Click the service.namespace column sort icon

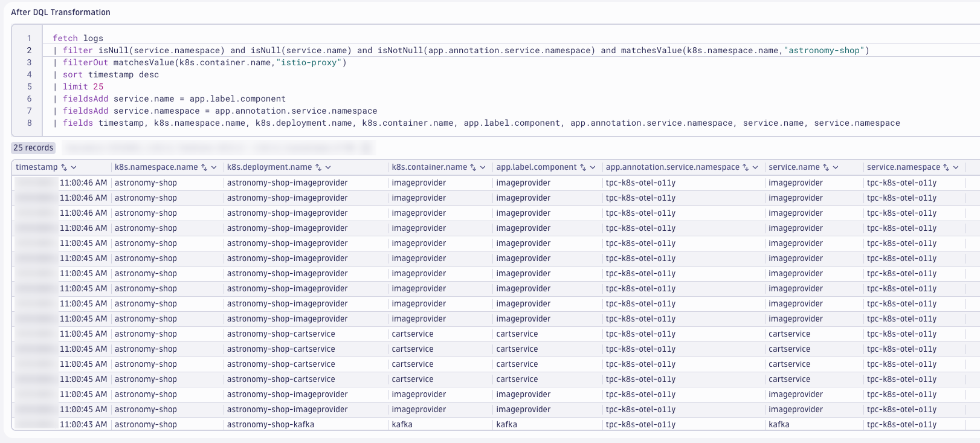(946, 167)
